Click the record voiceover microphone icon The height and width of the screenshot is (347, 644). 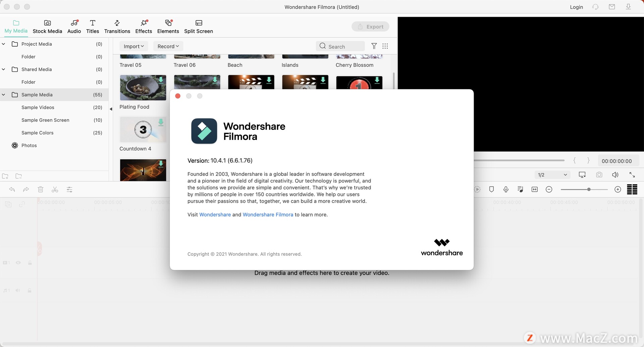(506, 189)
